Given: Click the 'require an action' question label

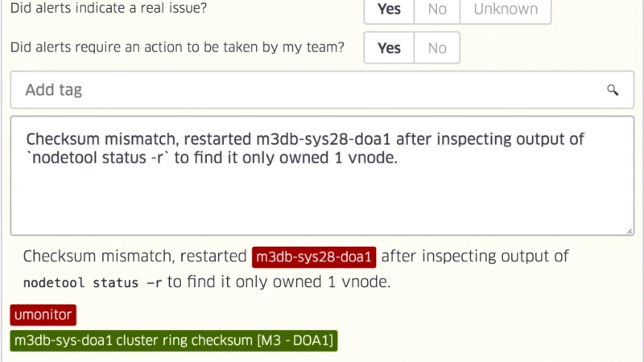Looking at the screenshot, I should click(177, 47).
